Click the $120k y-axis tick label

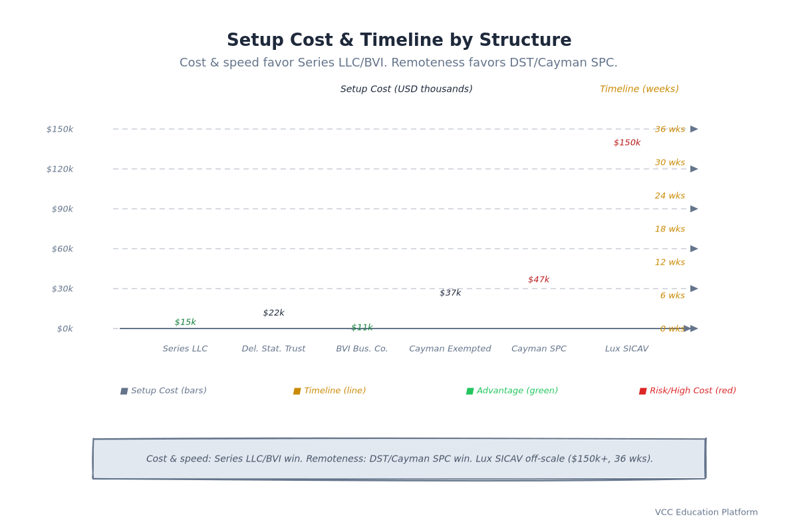tap(60, 169)
